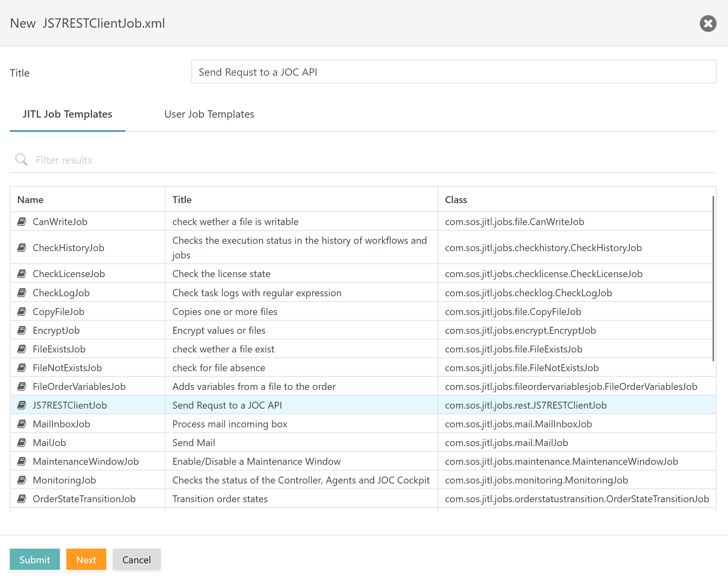Click the book icon beside CheckHistoryJob
The width and height of the screenshot is (728, 582).
tap(22, 247)
